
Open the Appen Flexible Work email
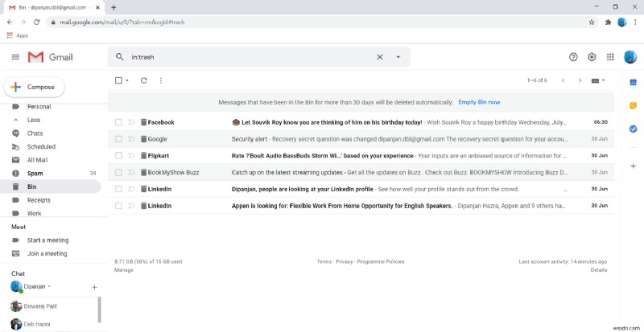[361, 206]
